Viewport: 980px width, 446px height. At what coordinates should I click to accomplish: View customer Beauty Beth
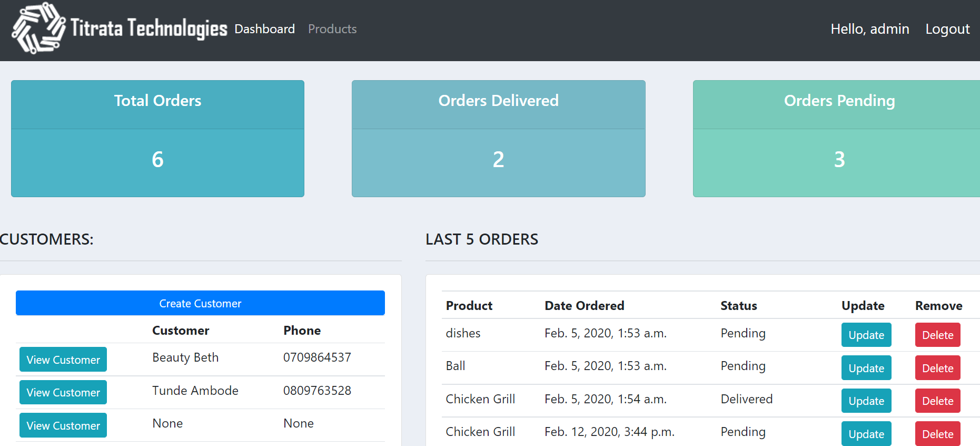[63, 360]
